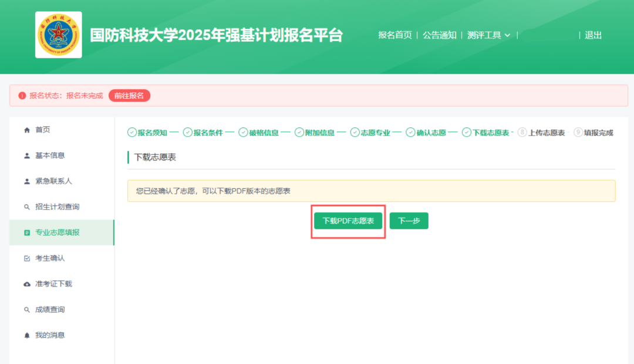Open the 测评工具 menu label

tap(484, 35)
